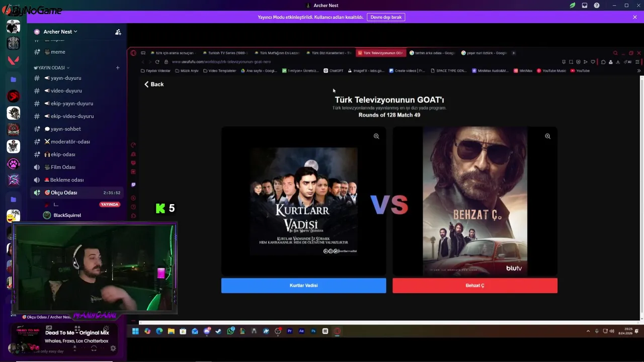Show hidden system tray icons
The image size is (644, 362).
(588, 331)
